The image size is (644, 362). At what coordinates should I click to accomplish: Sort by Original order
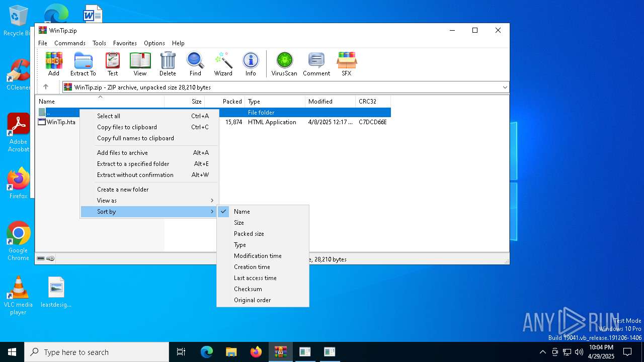coord(263,300)
